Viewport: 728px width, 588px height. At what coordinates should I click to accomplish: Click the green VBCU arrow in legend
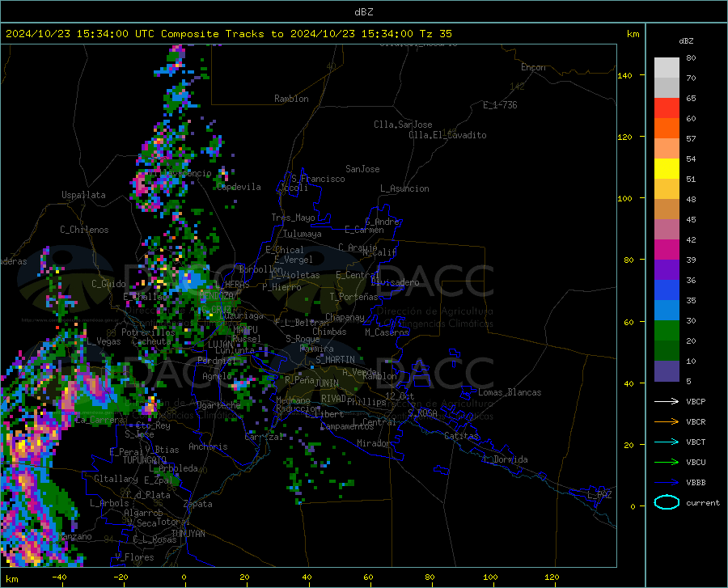tap(667, 462)
